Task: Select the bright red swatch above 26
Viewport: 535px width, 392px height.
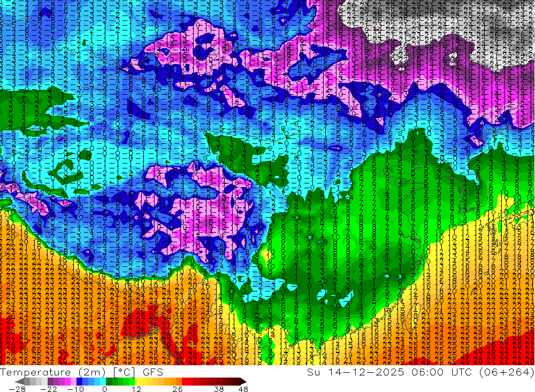Action: (185, 382)
